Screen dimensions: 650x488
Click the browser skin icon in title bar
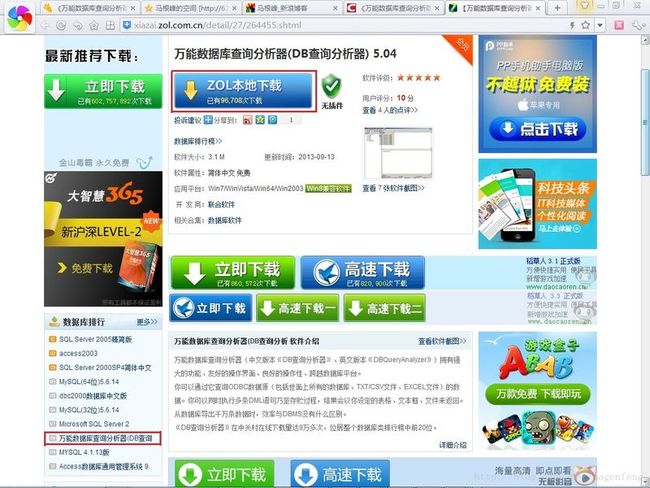click(585, 5)
